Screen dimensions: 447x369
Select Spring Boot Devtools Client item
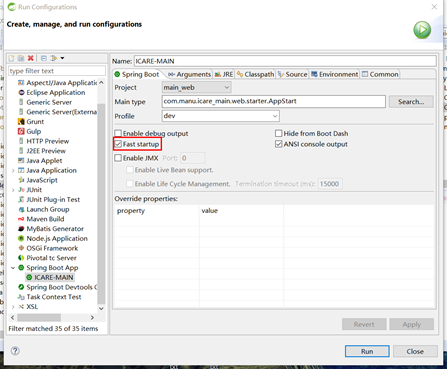pos(61,287)
